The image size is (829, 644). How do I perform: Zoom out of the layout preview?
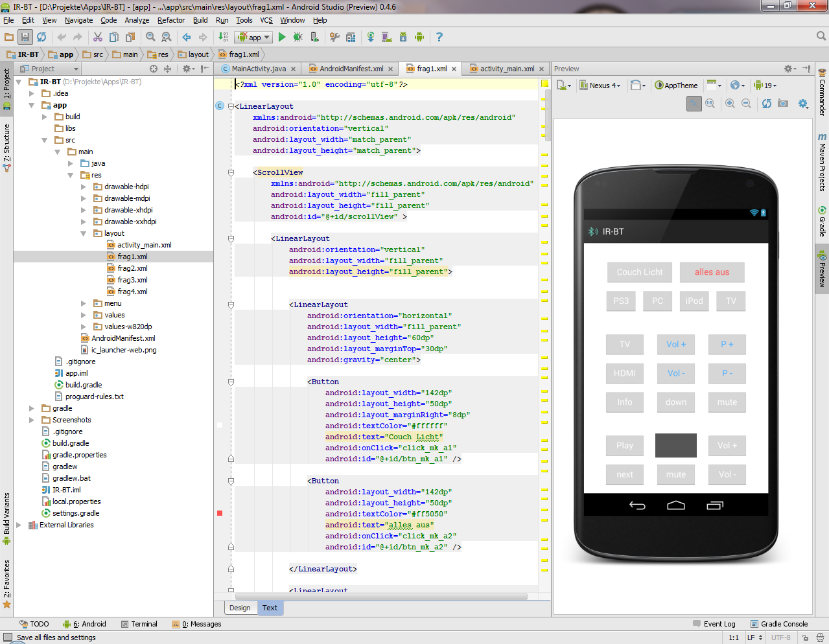coord(746,104)
